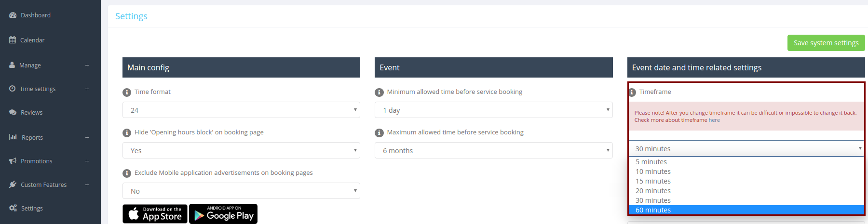Click the Settings gears icon
The image size is (868, 224).
tap(13, 208)
